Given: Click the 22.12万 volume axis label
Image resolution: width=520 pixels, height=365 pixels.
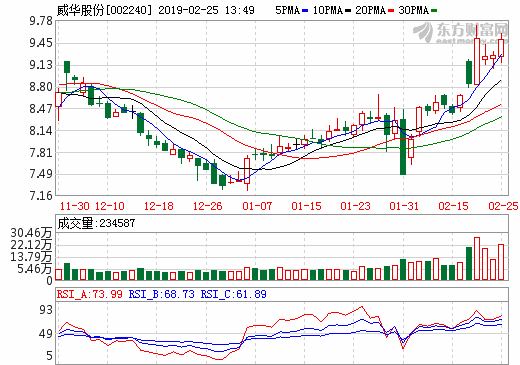Looking at the screenshot, I should tap(31, 245).
